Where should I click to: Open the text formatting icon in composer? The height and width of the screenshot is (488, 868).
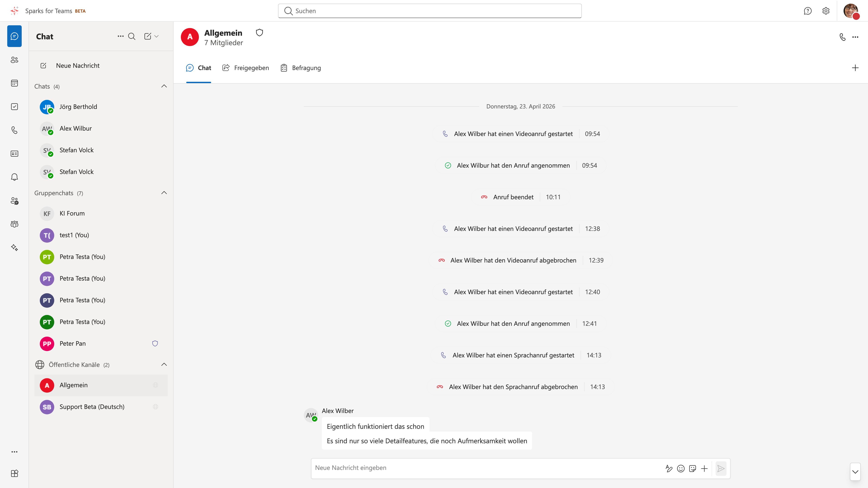669,469
